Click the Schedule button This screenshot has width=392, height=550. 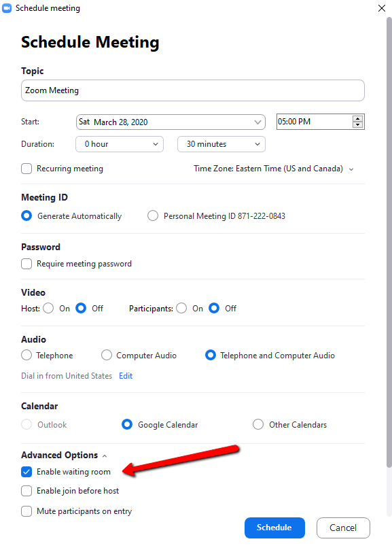coord(274,528)
